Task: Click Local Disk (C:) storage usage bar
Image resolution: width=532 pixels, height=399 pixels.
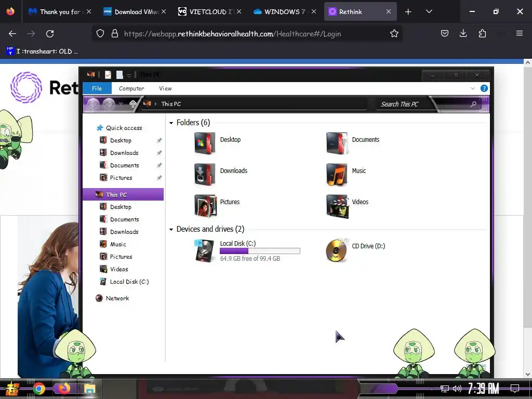Action: 260,251
